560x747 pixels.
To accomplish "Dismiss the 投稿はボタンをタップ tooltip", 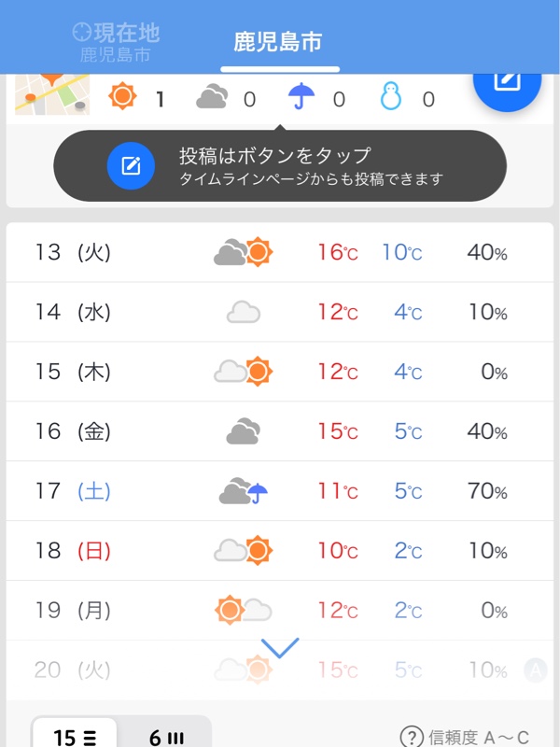I will click(x=280, y=166).
